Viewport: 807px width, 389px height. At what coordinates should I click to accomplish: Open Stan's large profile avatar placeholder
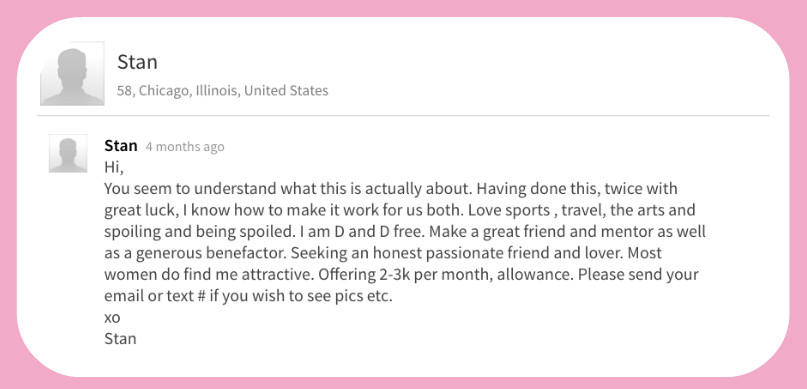73,74
